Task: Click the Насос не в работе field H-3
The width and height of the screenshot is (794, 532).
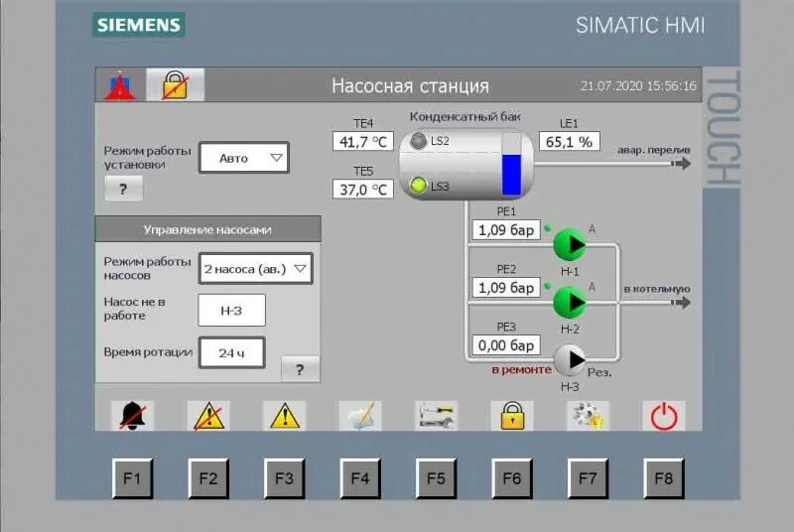Action: coord(232,311)
